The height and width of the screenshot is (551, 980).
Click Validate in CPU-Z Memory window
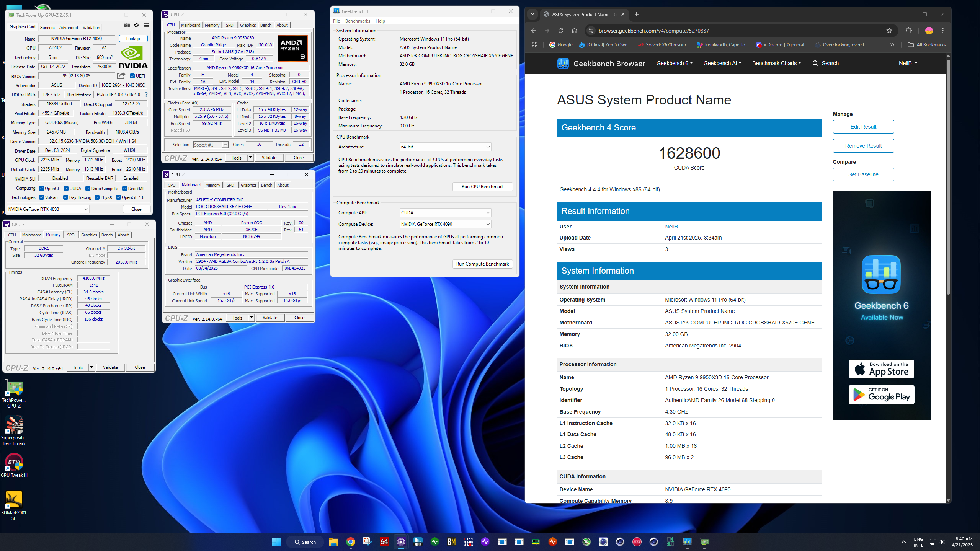(110, 367)
